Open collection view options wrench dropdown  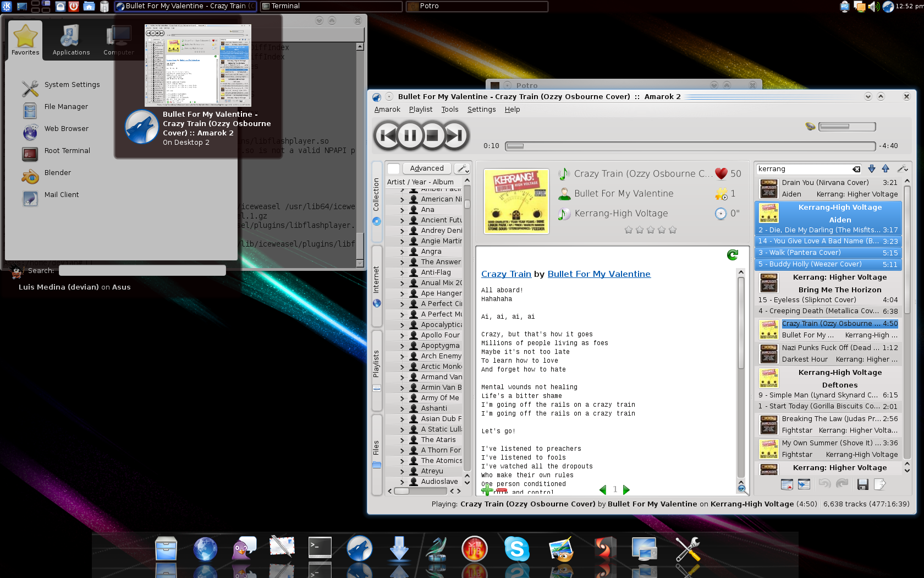pyautogui.click(x=462, y=168)
